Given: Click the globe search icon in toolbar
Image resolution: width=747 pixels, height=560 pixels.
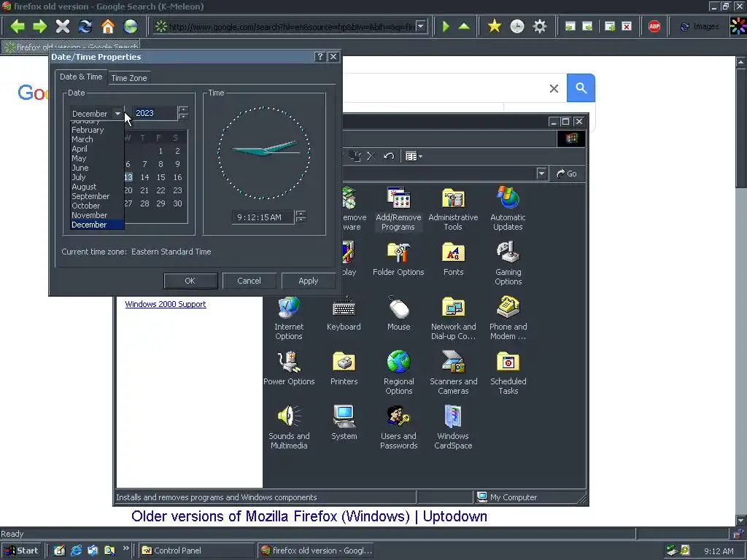Looking at the screenshot, I should [131, 26].
